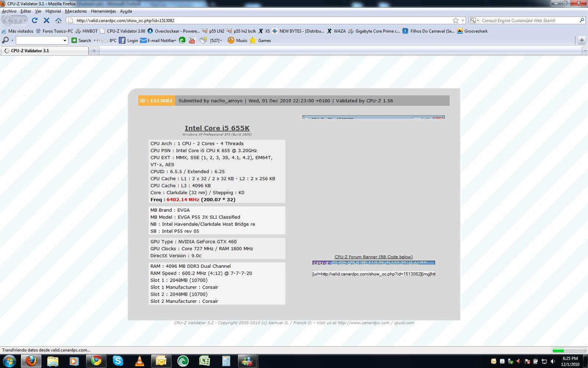Switch to Google Chrome on the taskbar
Screen dimensions: 588x368
pyautogui.click(x=96, y=361)
